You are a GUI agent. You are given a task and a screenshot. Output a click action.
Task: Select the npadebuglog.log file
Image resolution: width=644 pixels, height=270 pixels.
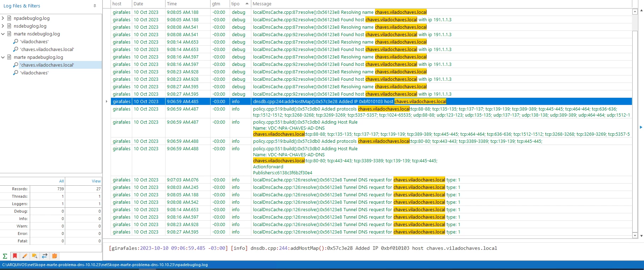tap(32, 18)
